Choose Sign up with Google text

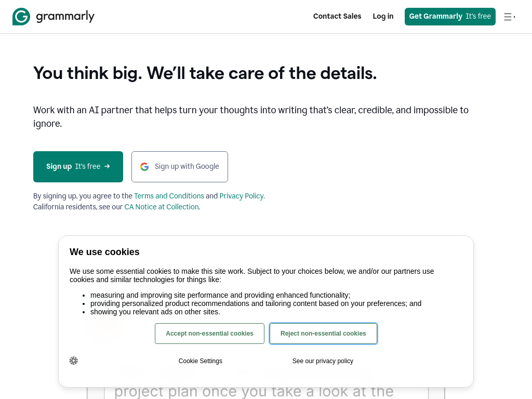point(187,167)
